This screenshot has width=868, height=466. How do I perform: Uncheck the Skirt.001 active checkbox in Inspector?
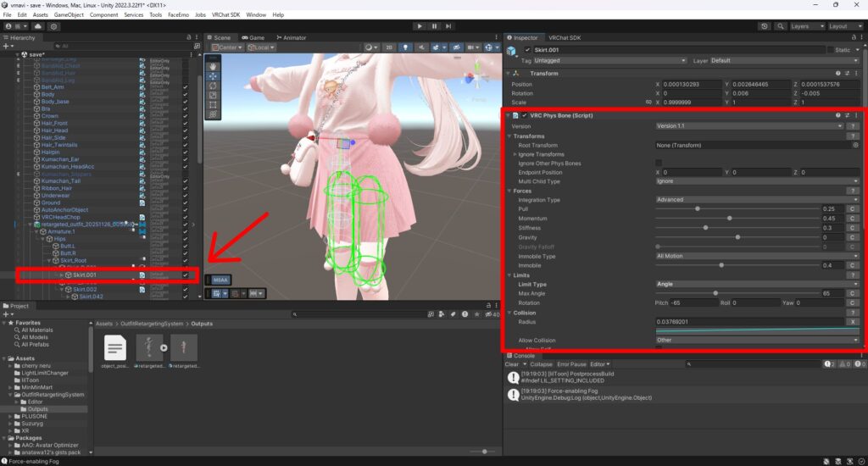pyautogui.click(x=527, y=51)
